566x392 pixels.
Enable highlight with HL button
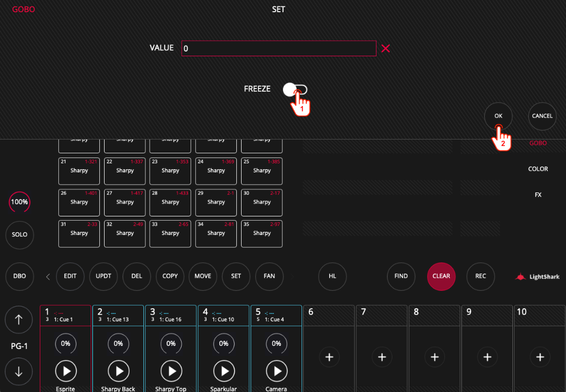tap(332, 276)
